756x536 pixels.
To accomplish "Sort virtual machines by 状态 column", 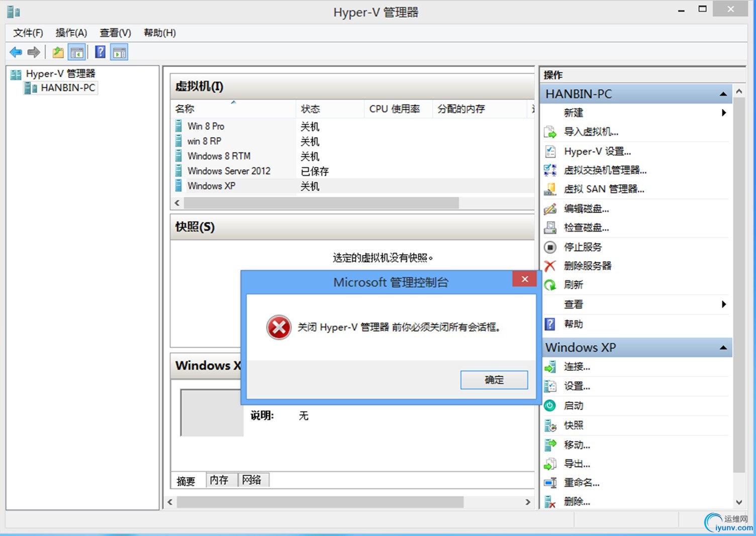I will [x=330, y=109].
